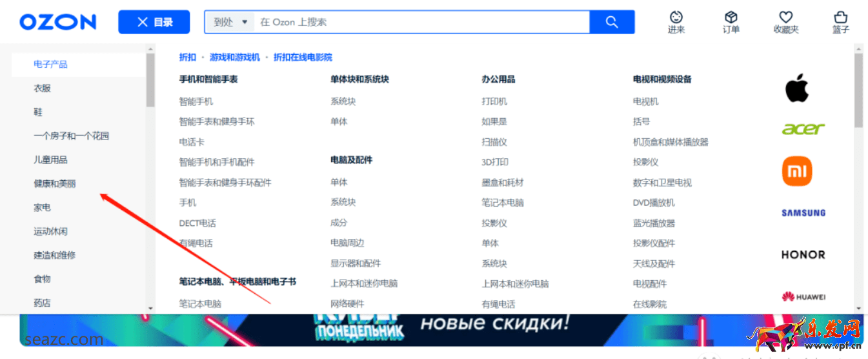Click the sidebar scrollbar down arrow
The width and height of the screenshot is (868, 359).
[x=150, y=309]
